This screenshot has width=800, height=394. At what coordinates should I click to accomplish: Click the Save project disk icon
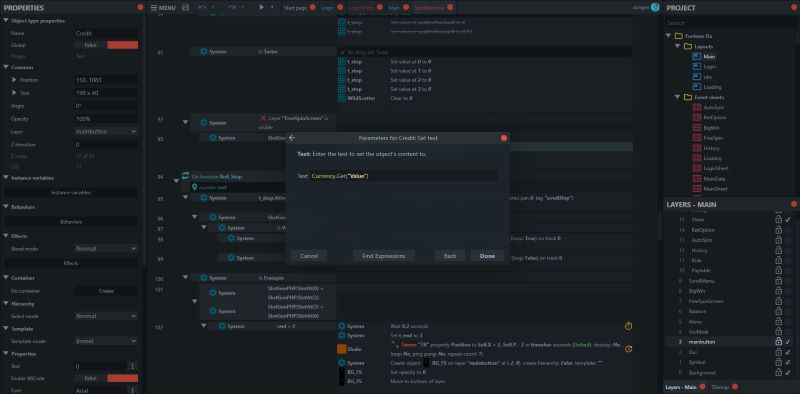[185, 8]
